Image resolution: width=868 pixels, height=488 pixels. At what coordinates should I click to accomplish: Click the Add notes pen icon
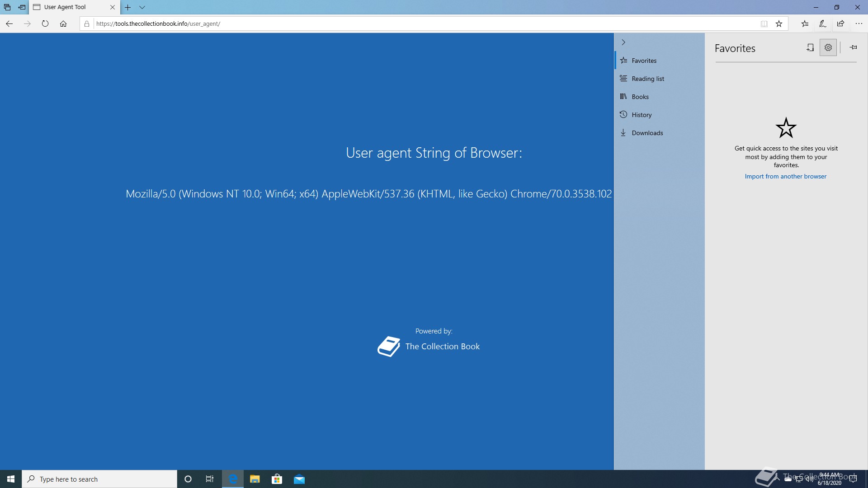(x=823, y=23)
